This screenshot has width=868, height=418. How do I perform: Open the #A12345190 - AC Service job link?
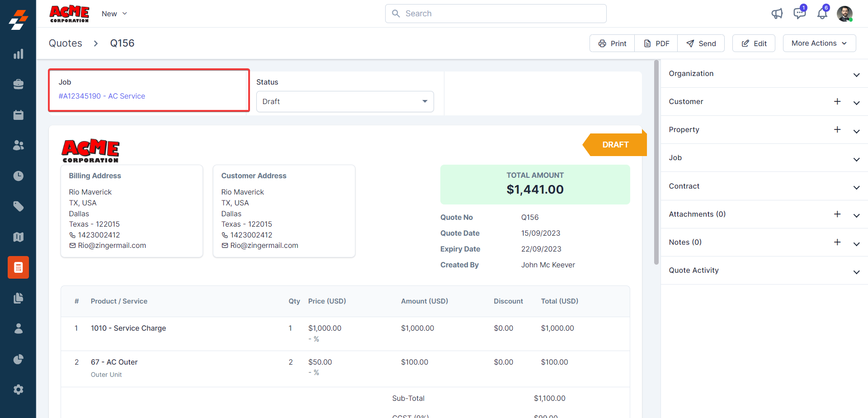coord(102,96)
